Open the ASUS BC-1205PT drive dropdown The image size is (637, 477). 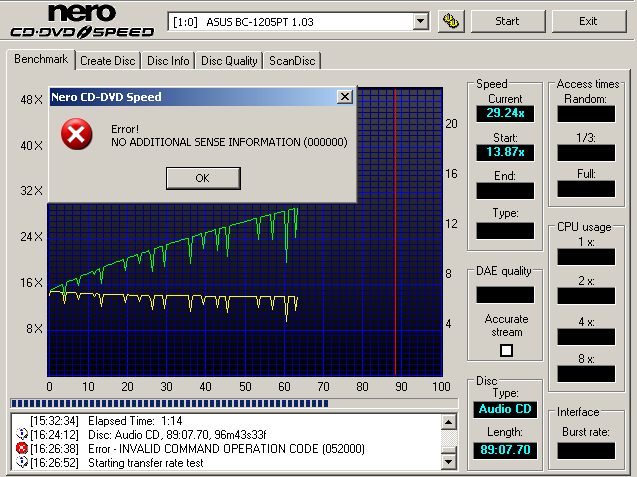coord(298,22)
